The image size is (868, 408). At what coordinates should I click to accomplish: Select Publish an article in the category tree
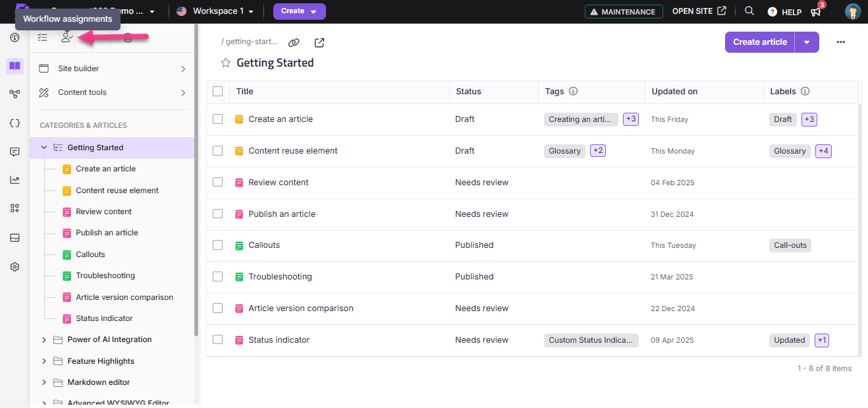[107, 233]
